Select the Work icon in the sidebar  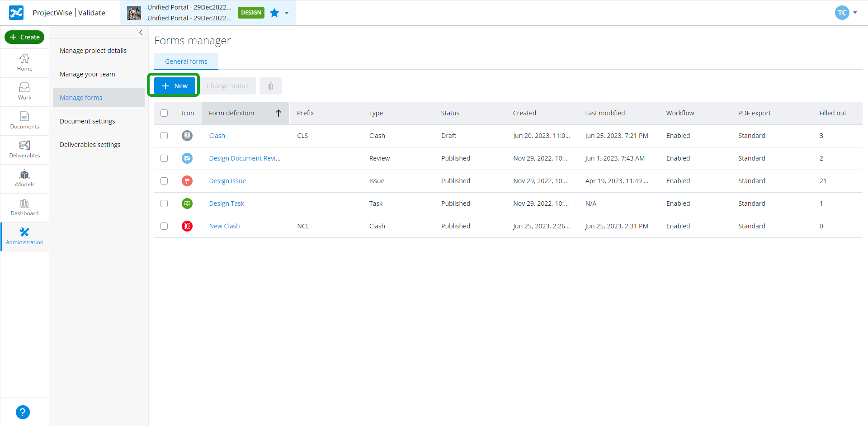pyautogui.click(x=24, y=91)
